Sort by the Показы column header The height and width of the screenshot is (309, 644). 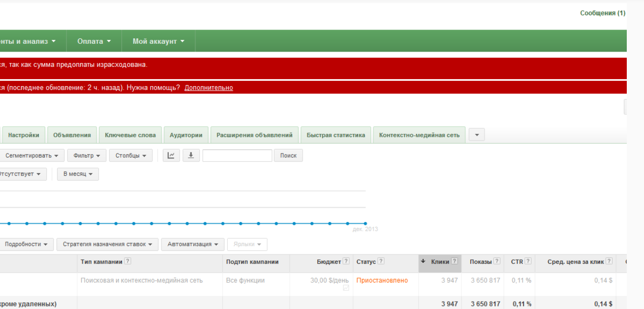pos(481,262)
